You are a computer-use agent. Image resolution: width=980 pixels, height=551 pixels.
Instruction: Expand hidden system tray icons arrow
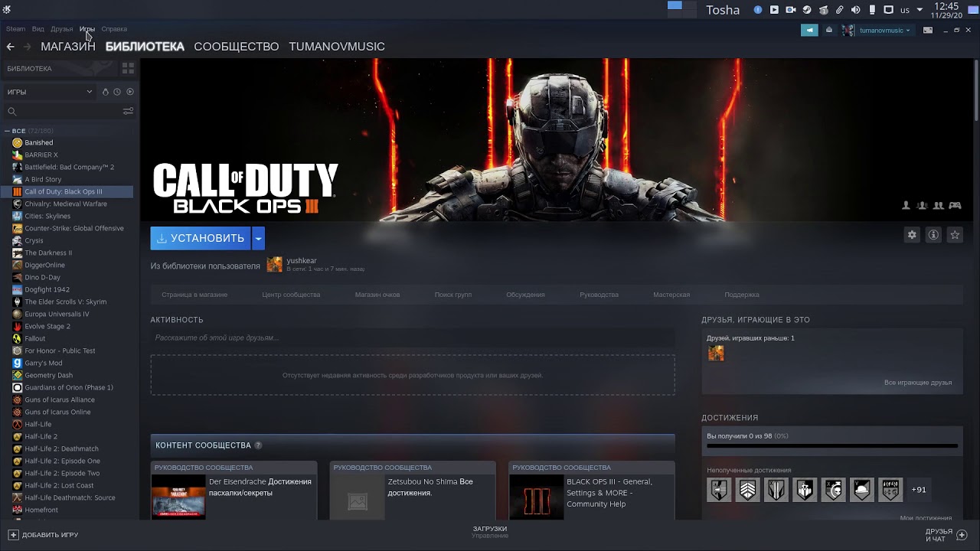[921, 10]
